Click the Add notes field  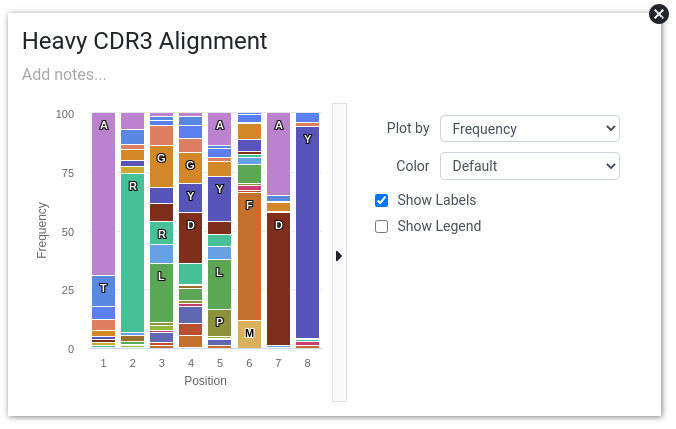pyautogui.click(x=64, y=75)
